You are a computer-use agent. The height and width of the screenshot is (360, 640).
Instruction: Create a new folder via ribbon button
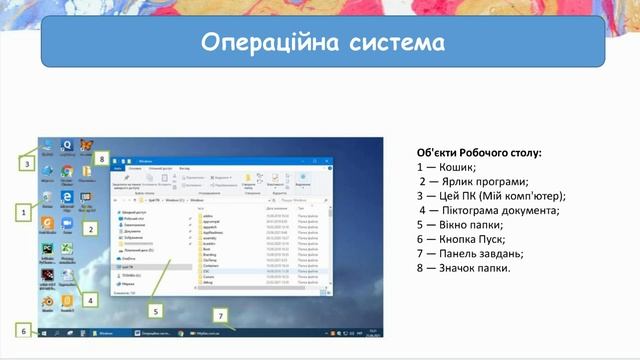pos(248,182)
